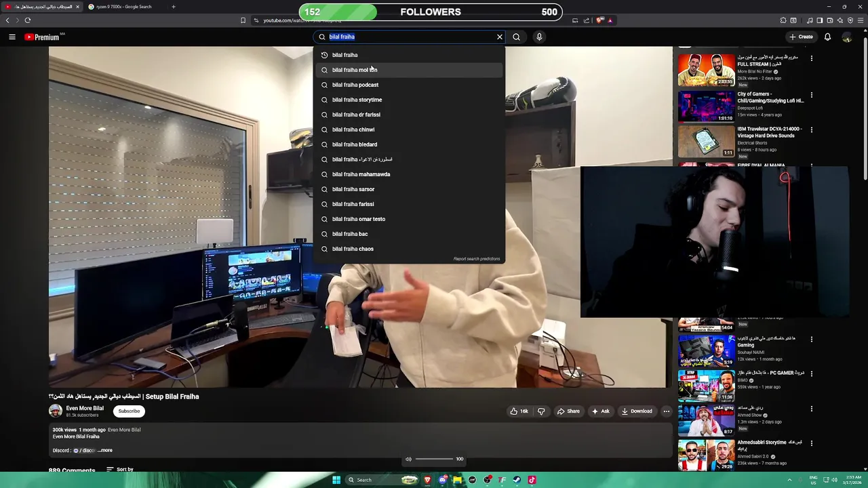Open more actions ellipsis next to Download
This screenshot has height=488, width=868.
point(667,411)
